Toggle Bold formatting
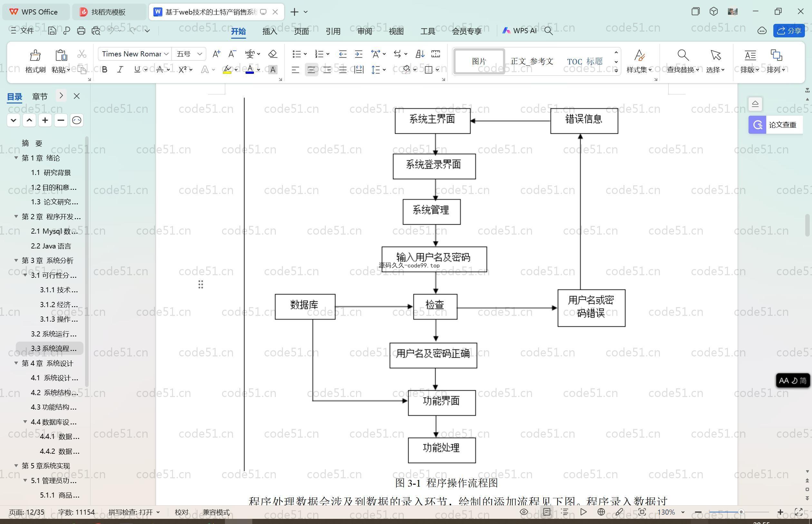Image resolution: width=812 pixels, height=524 pixels. pyautogui.click(x=105, y=70)
